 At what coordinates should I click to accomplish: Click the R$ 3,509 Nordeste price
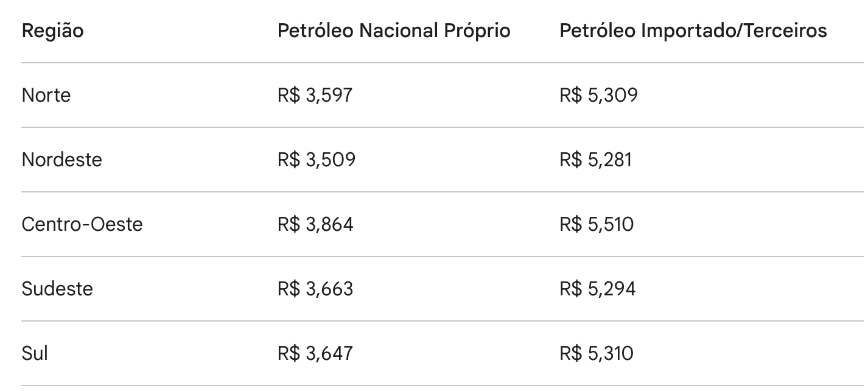(316, 160)
